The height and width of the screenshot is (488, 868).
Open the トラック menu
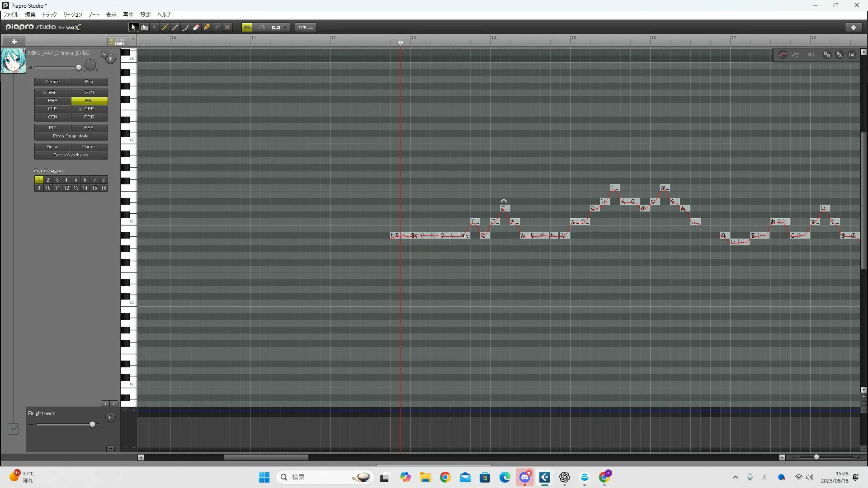click(49, 15)
